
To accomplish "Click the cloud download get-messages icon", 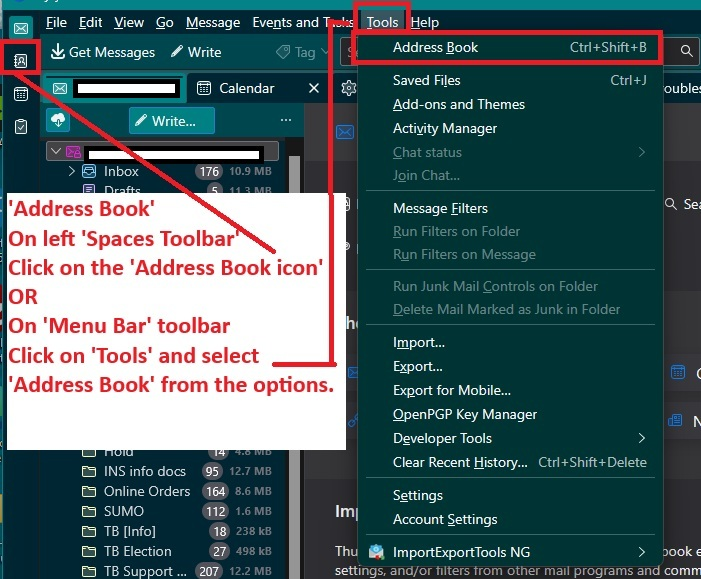I will (x=58, y=120).
